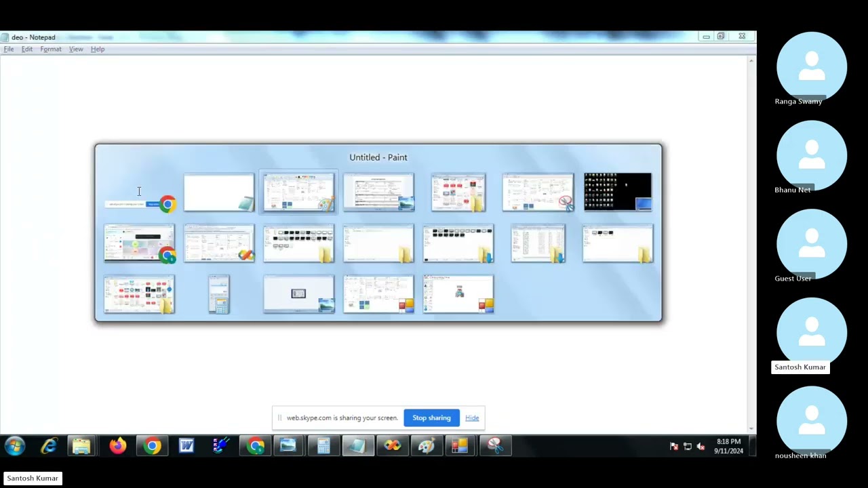
Task: Click the Notepad scrollbar down arrow
Action: coord(751,428)
